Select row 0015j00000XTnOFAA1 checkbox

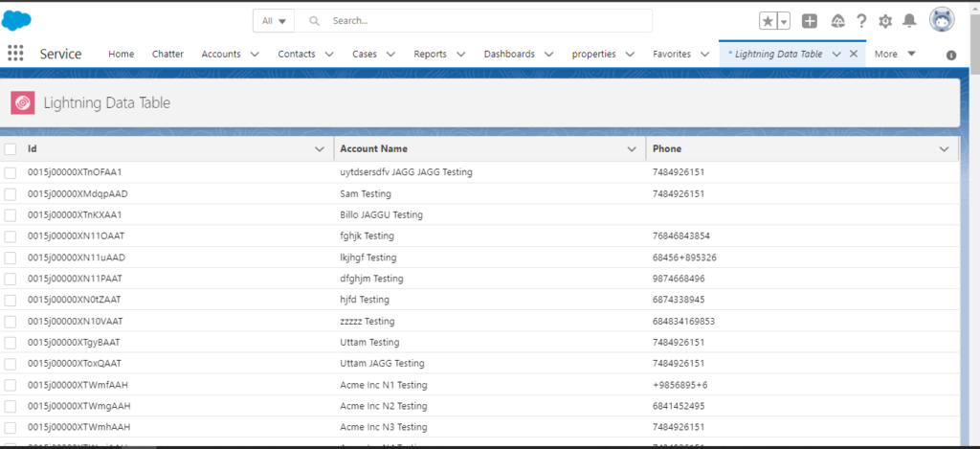(x=10, y=172)
